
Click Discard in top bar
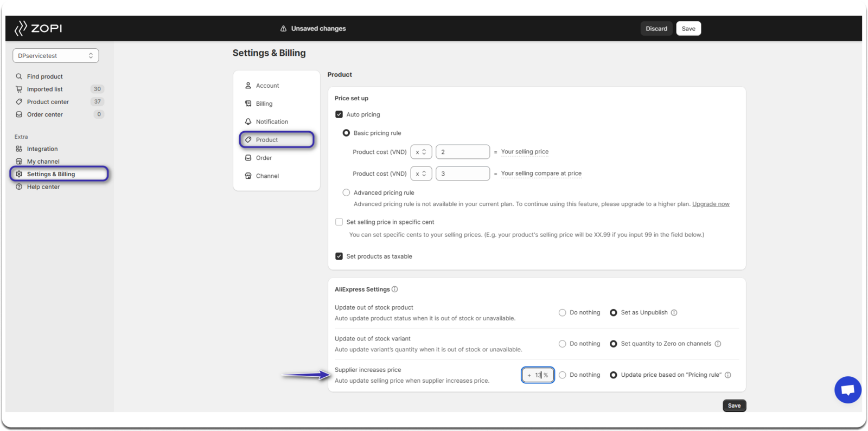point(656,29)
